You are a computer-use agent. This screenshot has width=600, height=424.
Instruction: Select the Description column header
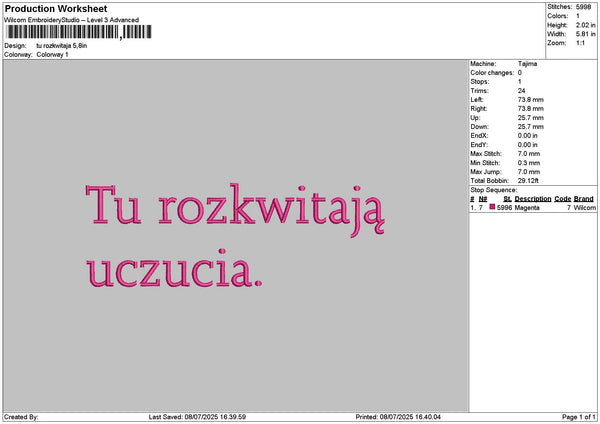pyautogui.click(x=533, y=199)
